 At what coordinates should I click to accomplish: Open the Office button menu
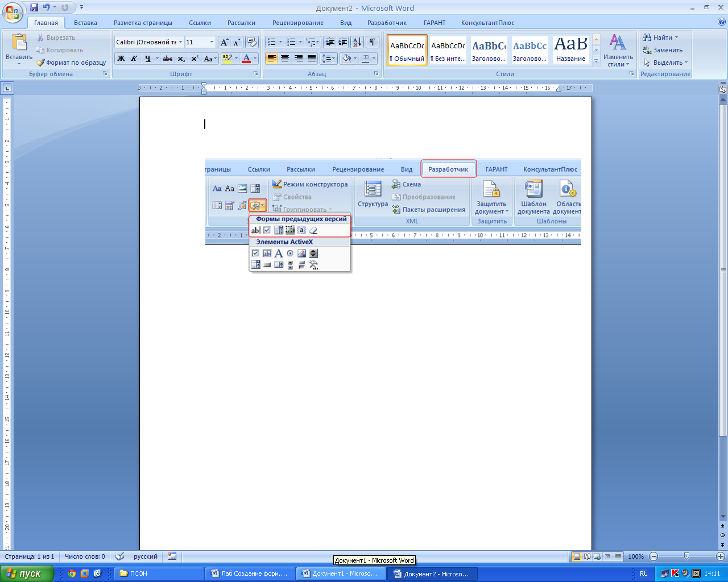point(14,13)
